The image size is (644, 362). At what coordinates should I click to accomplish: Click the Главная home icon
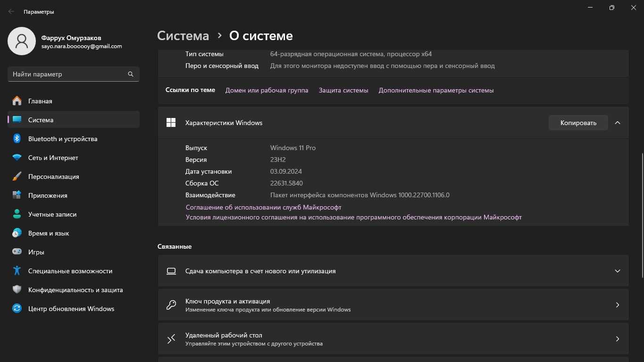click(17, 101)
